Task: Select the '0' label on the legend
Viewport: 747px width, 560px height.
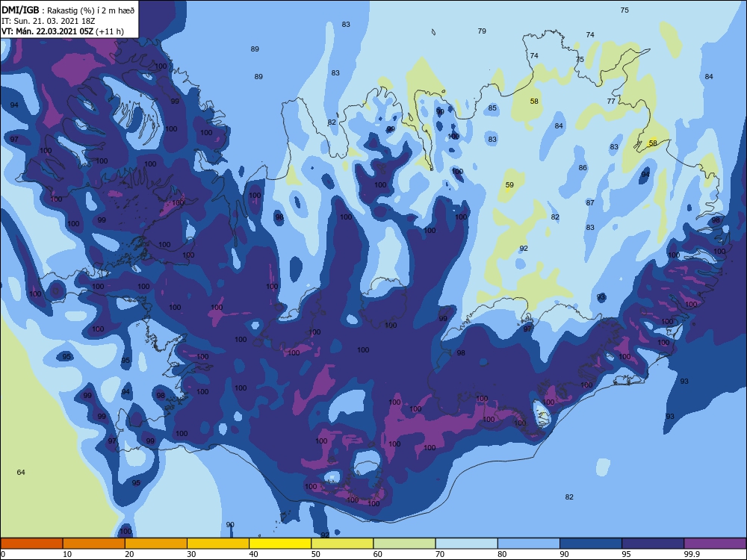Action: [3, 554]
